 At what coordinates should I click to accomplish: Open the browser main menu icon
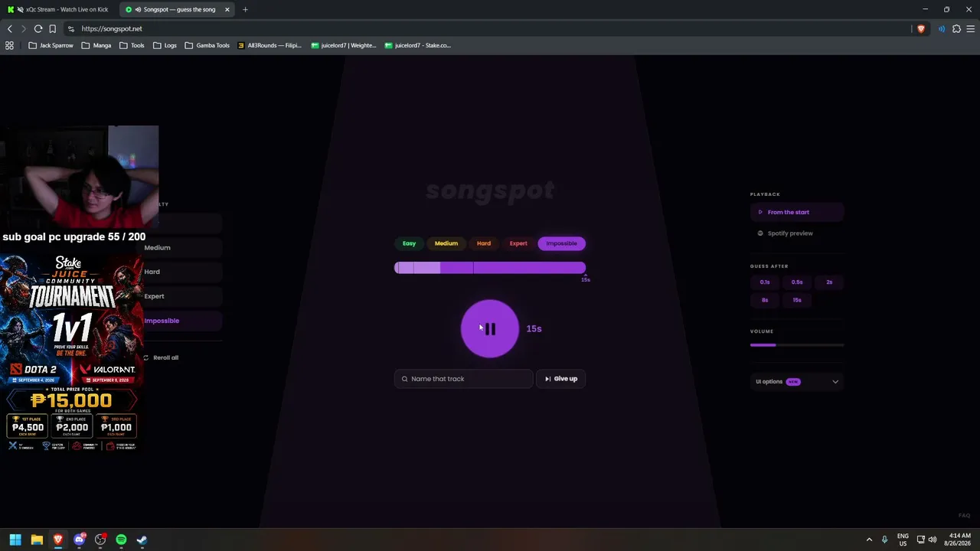click(x=970, y=29)
